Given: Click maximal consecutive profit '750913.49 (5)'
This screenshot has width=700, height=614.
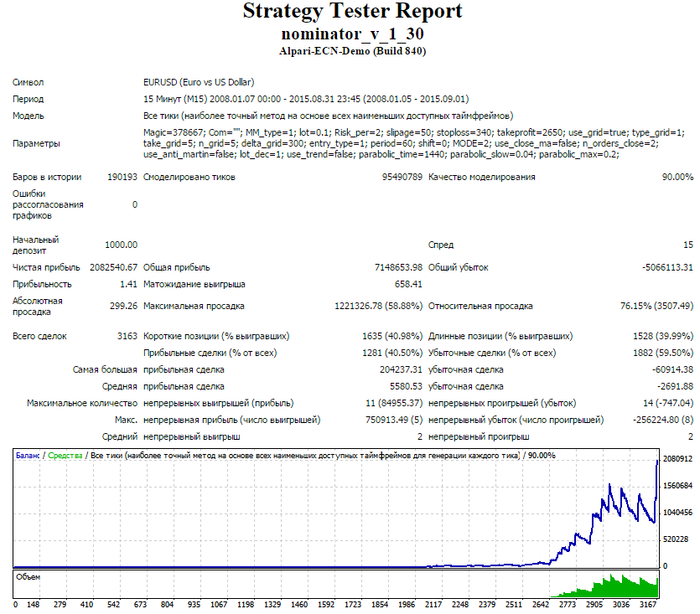Looking at the screenshot, I should pyautogui.click(x=394, y=421).
